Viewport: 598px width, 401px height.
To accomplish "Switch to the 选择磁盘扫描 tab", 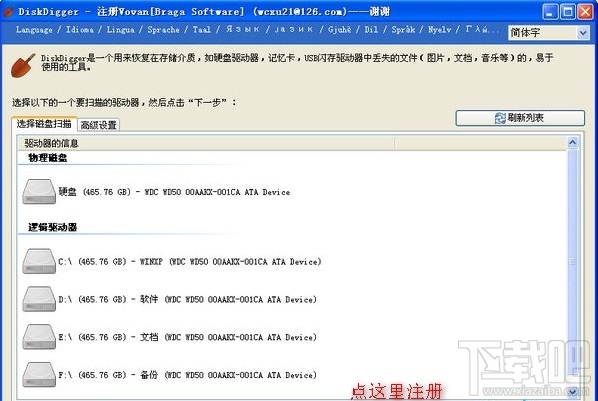I will pos(44,124).
